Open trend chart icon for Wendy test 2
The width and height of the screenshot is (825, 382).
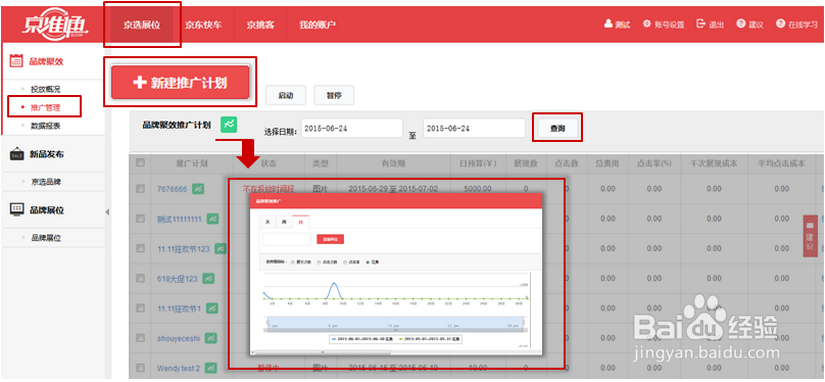tap(212, 367)
